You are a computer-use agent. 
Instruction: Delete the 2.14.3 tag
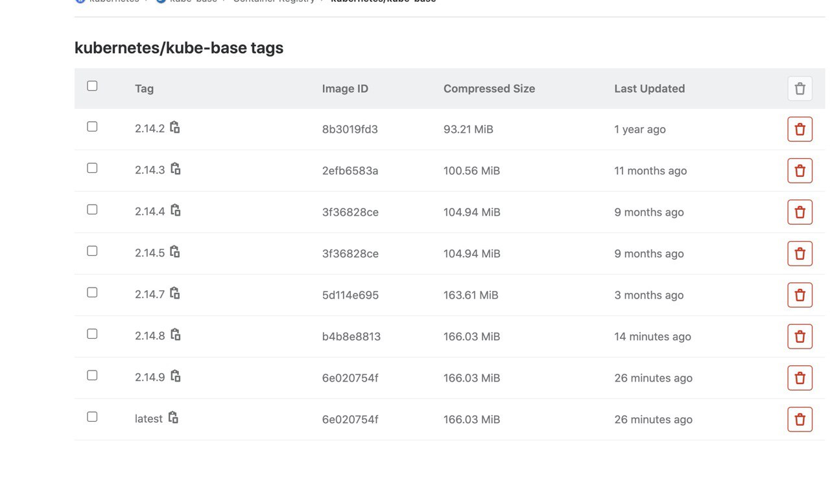click(800, 170)
